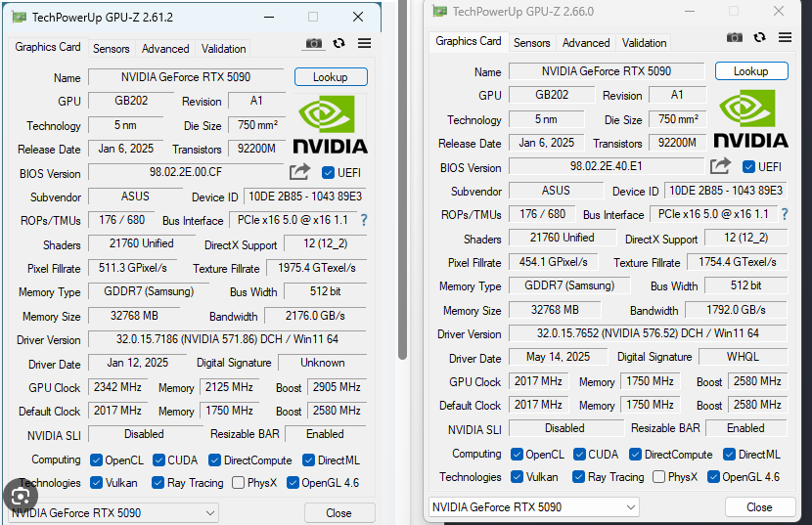Toggle DirectML checkbox in GPU-Z 2.61.2

click(308, 459)
